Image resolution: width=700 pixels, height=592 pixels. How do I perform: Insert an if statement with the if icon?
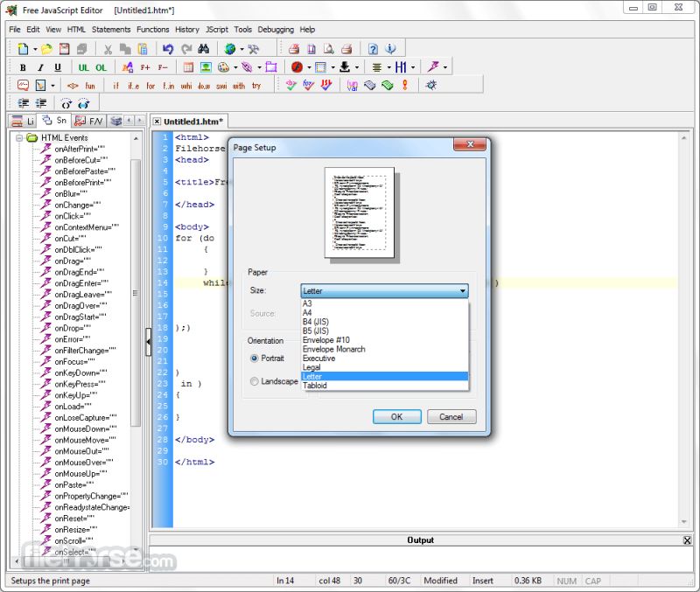click(115, 85)
